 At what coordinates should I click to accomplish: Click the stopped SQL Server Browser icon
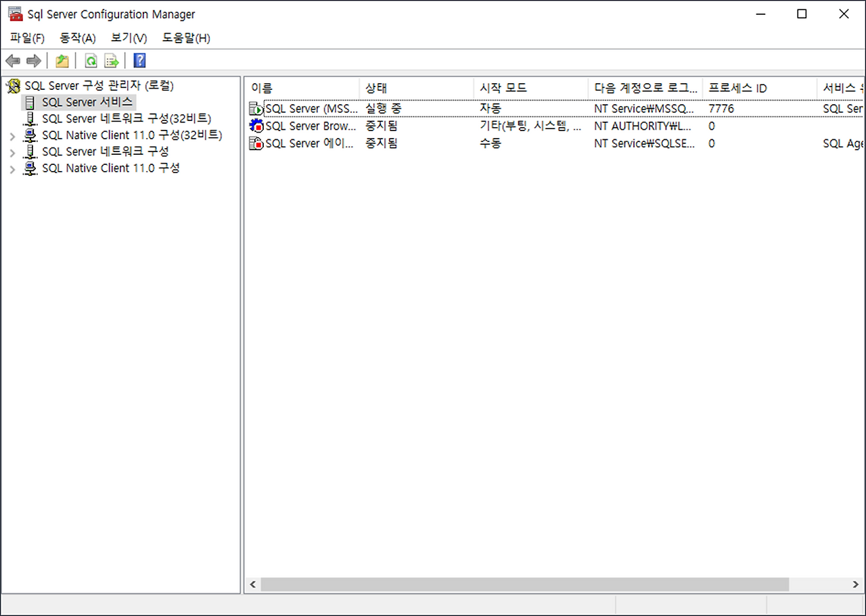coord(256,126)
